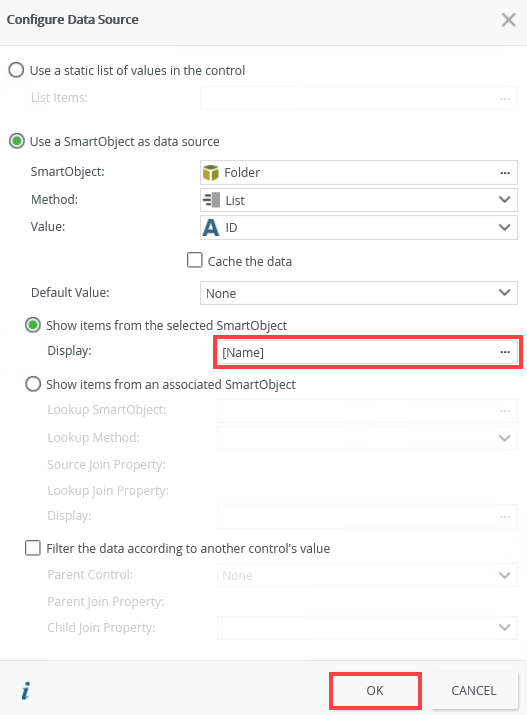Confirm with the OK button
Viewport: 527px width, 715px height.
[x=375, y=690]
